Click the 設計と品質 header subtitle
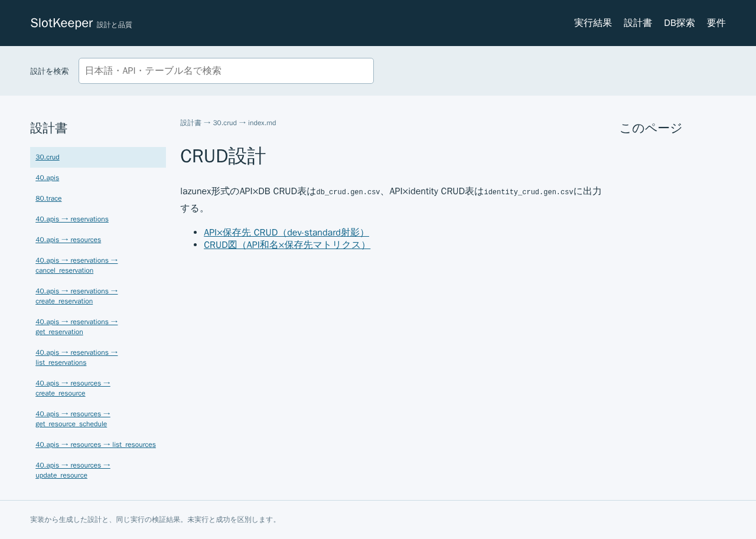 coord(115,25)
